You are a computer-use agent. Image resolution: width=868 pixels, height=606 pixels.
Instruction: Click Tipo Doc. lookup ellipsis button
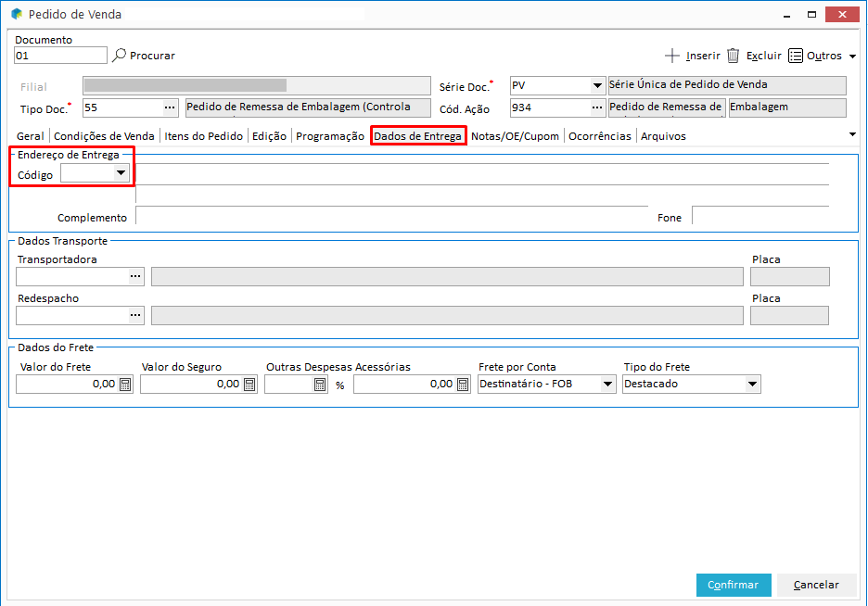[170, 107]
